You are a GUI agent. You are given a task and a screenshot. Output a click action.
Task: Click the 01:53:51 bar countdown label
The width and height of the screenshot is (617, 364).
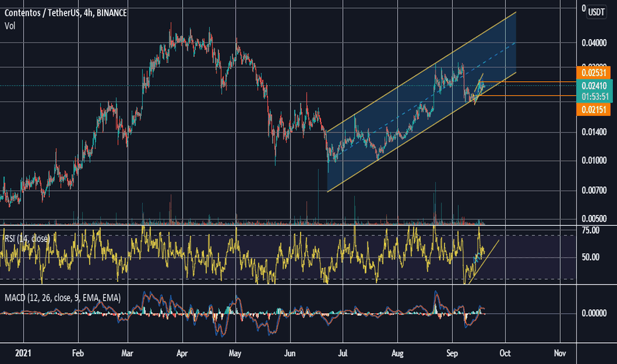click(594, 97)
